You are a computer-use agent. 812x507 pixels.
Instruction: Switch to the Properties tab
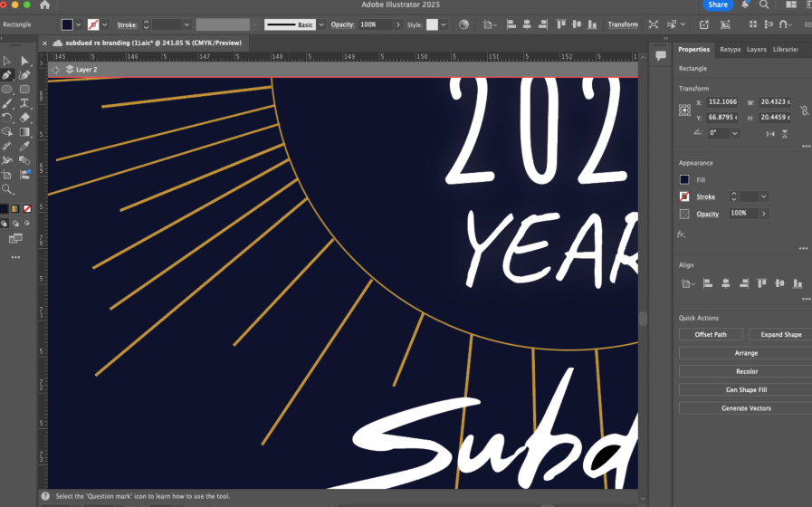[x=694, y=49]
